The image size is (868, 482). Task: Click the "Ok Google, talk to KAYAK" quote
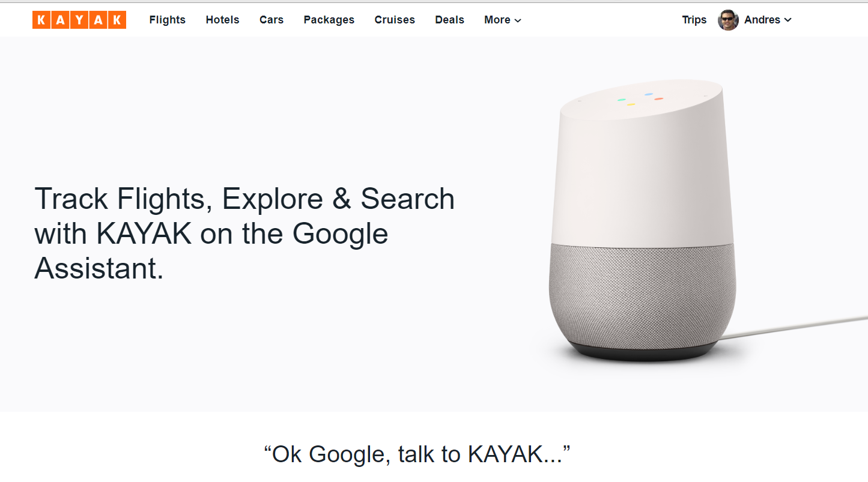(x=417, y=454)
